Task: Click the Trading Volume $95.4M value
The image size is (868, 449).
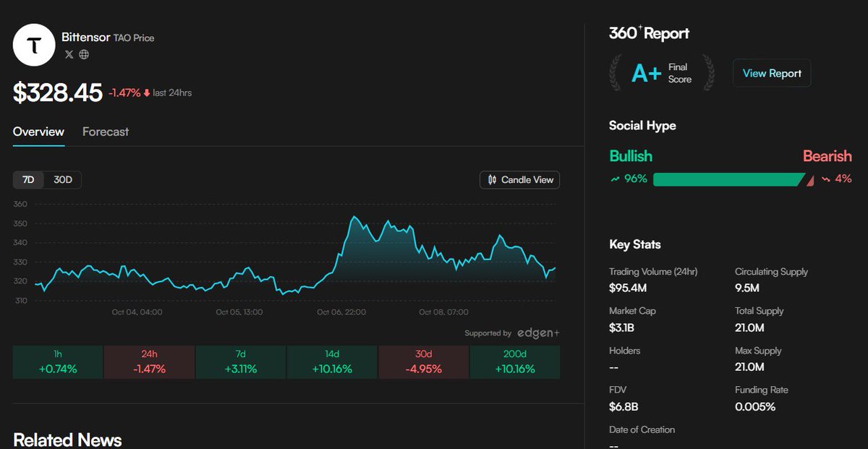Action: [x=629, y=288]
